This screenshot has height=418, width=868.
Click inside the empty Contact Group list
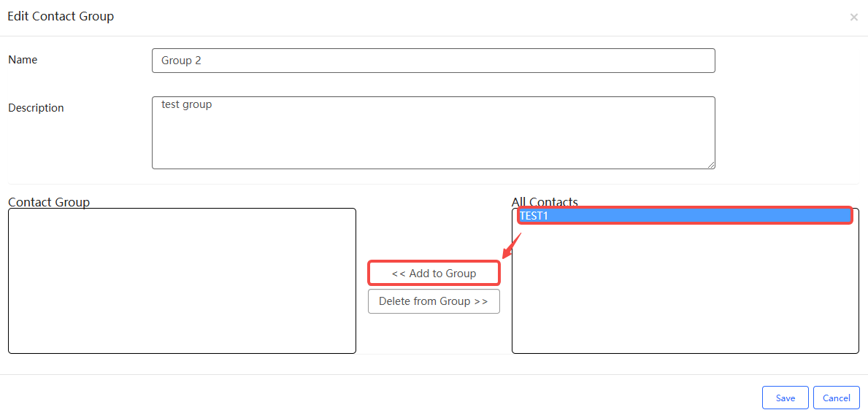(182, 281)
